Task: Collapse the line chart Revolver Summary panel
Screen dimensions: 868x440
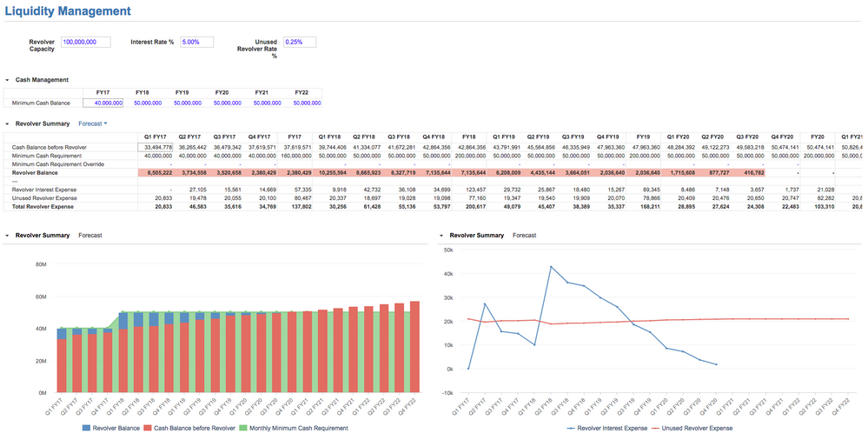Action: pos(441,235)
